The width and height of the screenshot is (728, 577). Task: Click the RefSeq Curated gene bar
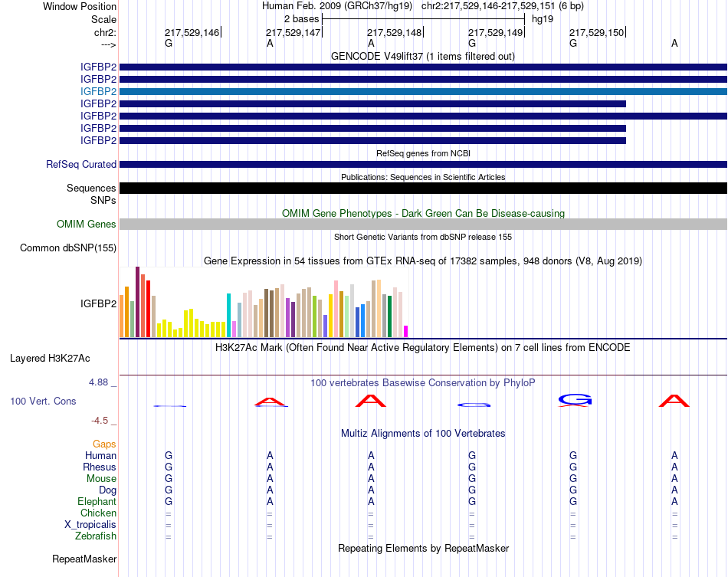(423, 164)
